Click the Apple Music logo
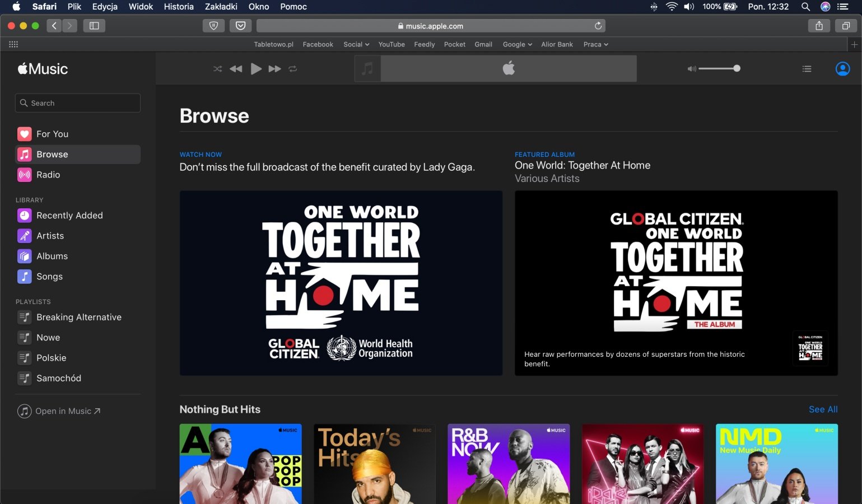Image resolution: width=862 pixels, height=504 pixels. click(x=43, y=69)
